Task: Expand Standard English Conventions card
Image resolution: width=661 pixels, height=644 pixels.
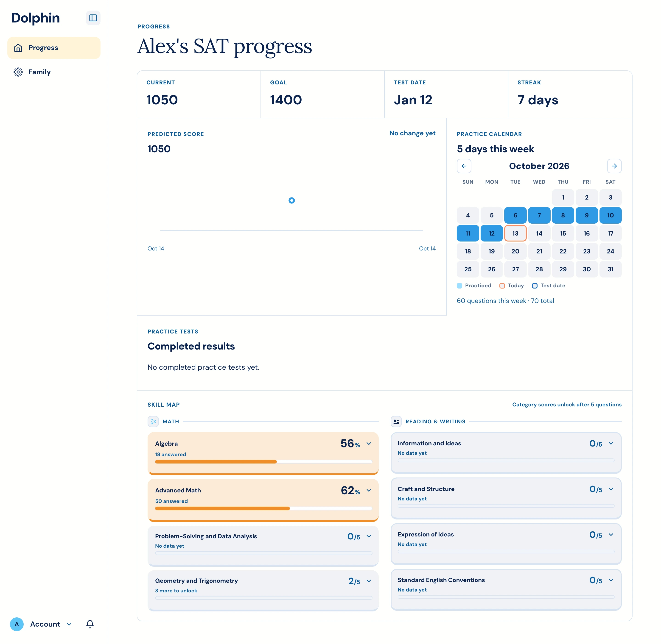Action: point(611,580)
